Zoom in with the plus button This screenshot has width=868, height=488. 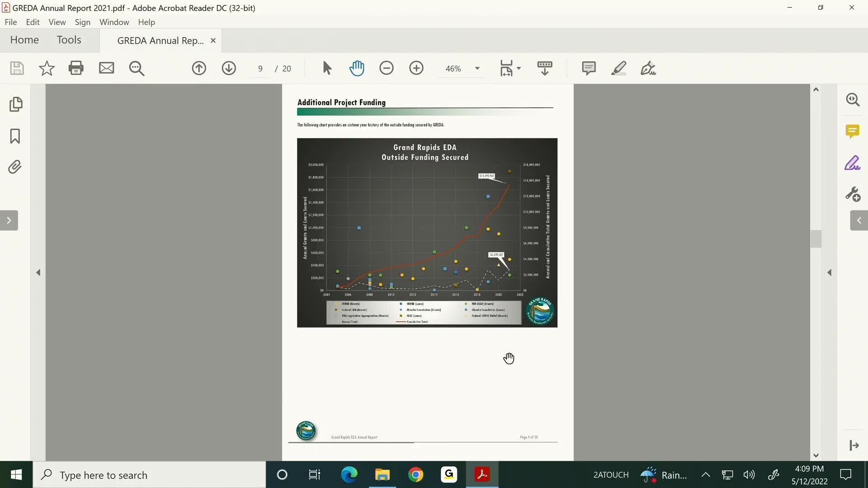pyautogui.click(x=416, y=68)
